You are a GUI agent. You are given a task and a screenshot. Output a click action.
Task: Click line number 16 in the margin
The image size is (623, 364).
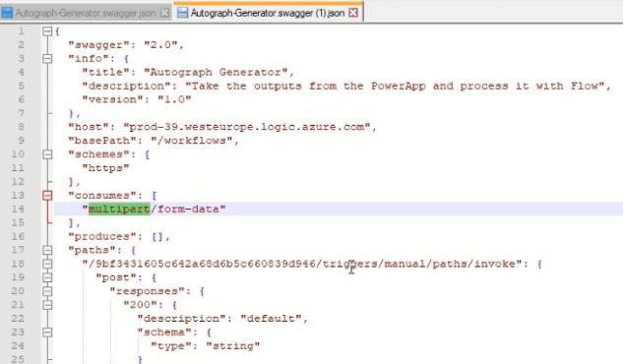coord(18,236)
